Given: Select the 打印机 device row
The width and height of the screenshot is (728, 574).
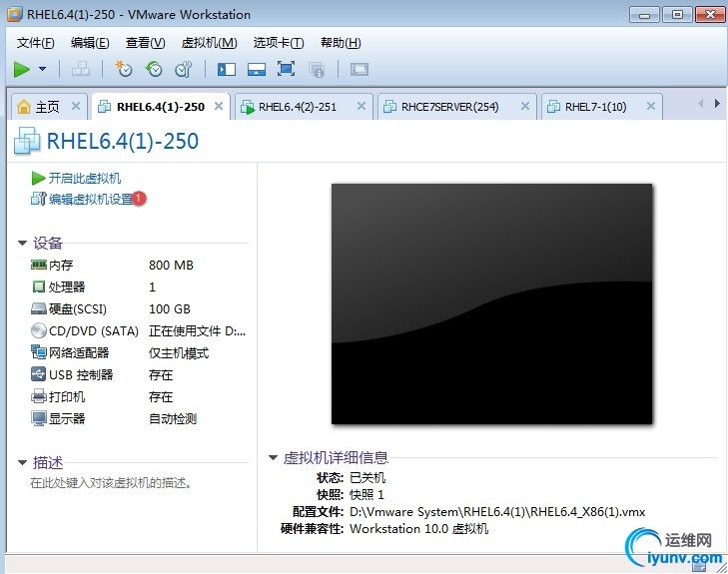Looking at the screenshot, I should click(x=139, y=396).
